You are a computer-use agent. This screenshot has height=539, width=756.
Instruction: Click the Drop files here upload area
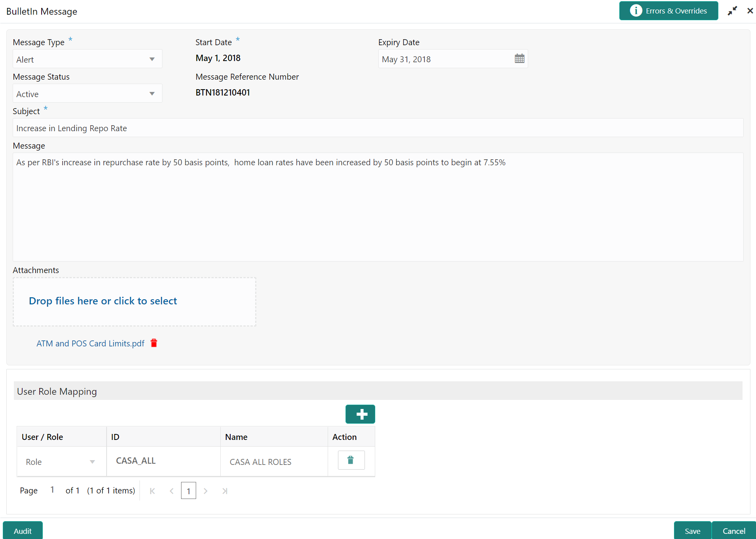tap(134, 302)
